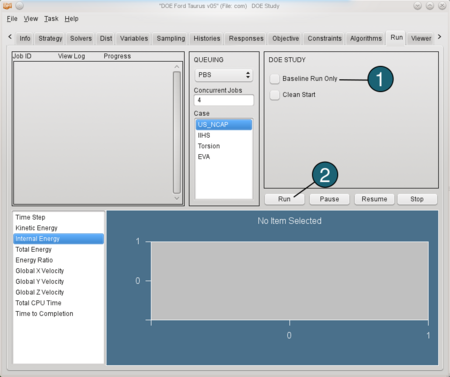Switch to the Histories tab
The width and height of the screenshot is (450, 377).
[207, 38]
